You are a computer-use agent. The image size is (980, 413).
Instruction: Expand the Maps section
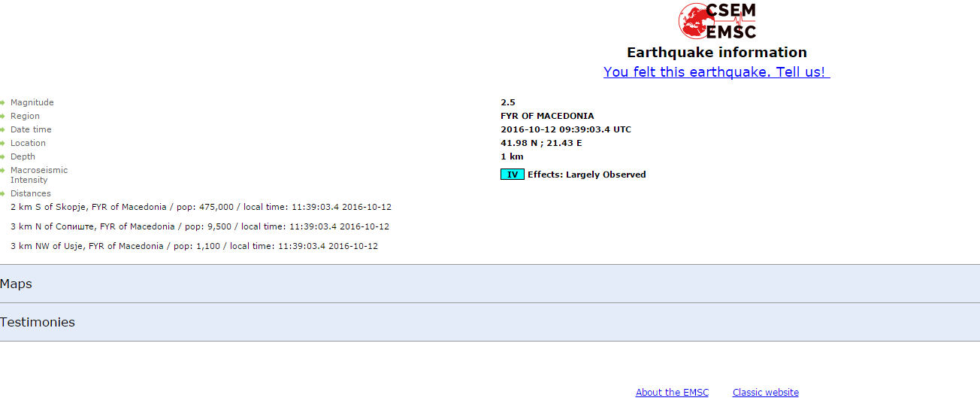pos(490,284)
